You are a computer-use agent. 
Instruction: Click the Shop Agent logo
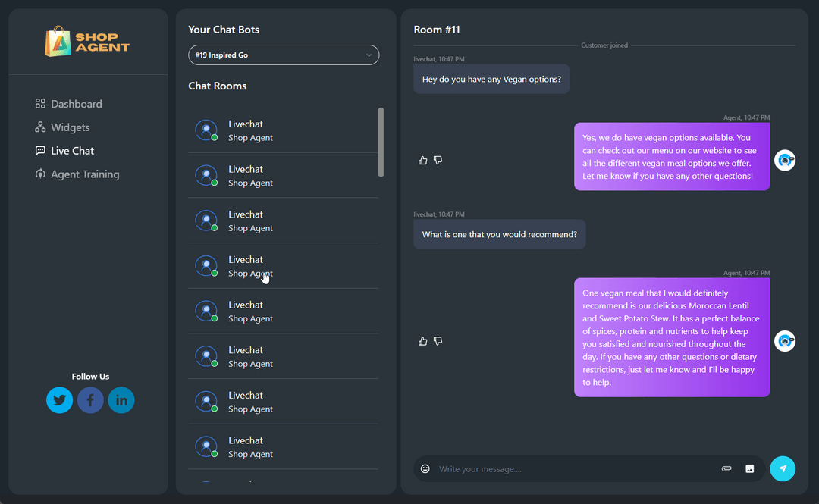pos(86,42)
